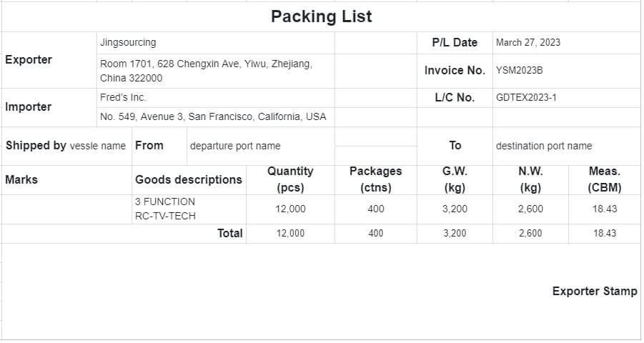Click the Goods descriptions column header
Image resolution: width=644 pixels, height=343 pixels.
(189, 179)
